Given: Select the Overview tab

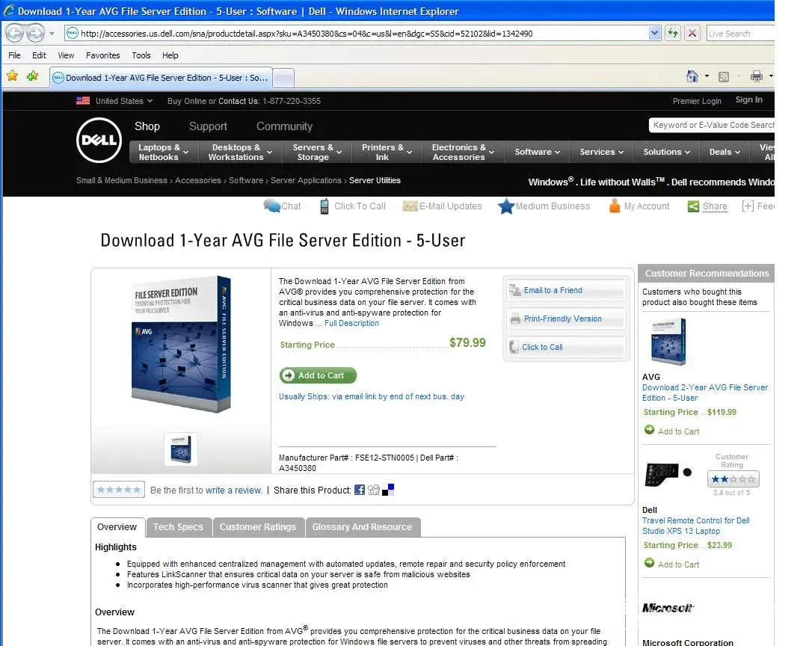Looking at the screenshot, I should click(x=117, y=527).
